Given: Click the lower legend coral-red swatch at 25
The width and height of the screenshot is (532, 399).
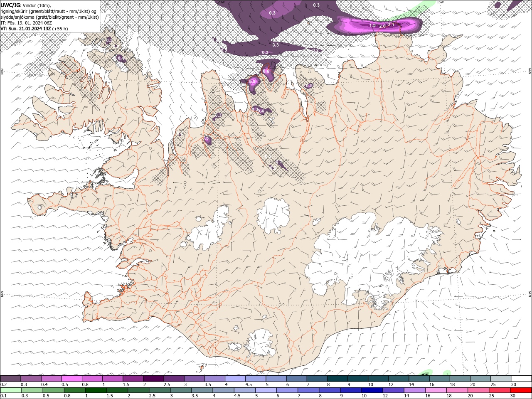Looking at the screenshot, I should (499, 390).
